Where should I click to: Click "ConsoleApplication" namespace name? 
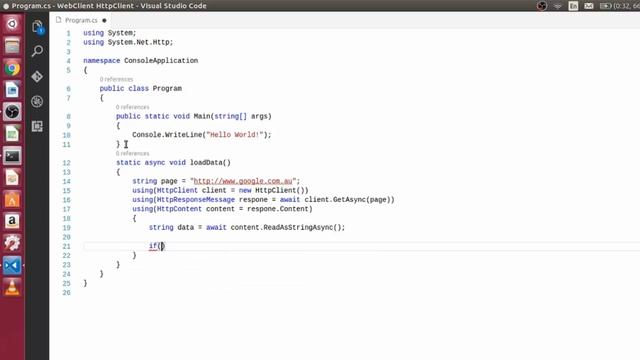tap(161, 60)
